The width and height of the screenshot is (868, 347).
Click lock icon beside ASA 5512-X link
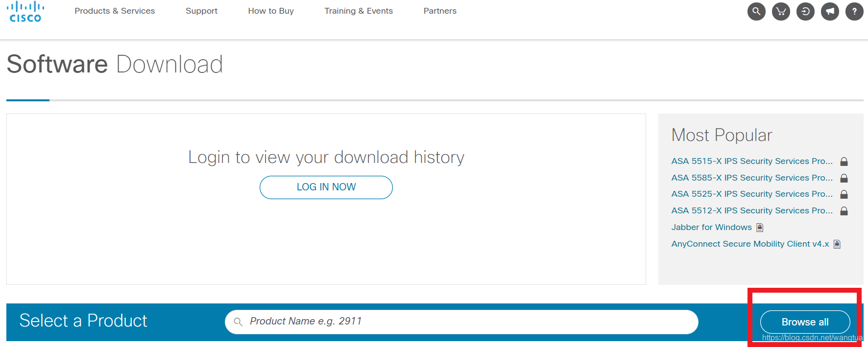[x=844, y=211]
